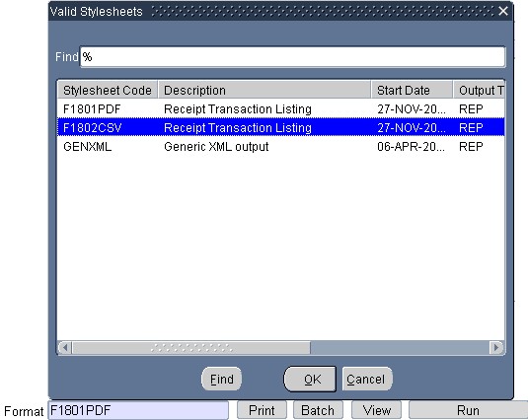
Task: Click the Start Date column header
Action: click(x=413, y=90)
